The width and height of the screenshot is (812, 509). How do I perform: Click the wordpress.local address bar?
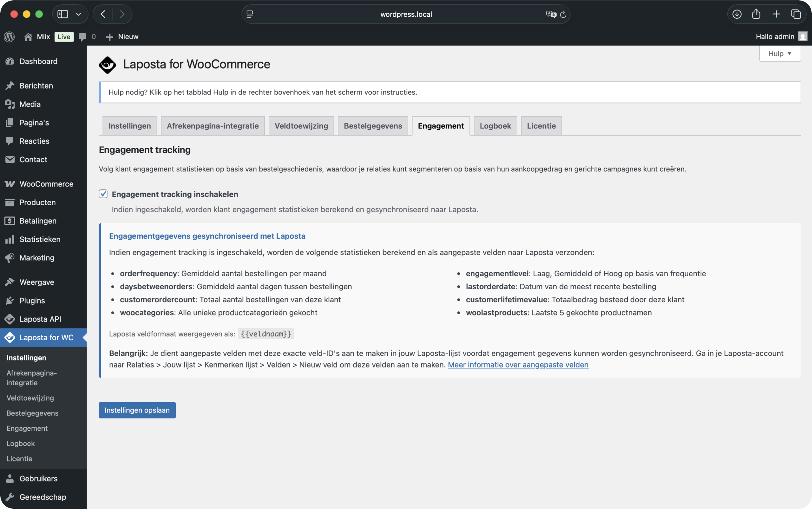click(x=406, y=14)
